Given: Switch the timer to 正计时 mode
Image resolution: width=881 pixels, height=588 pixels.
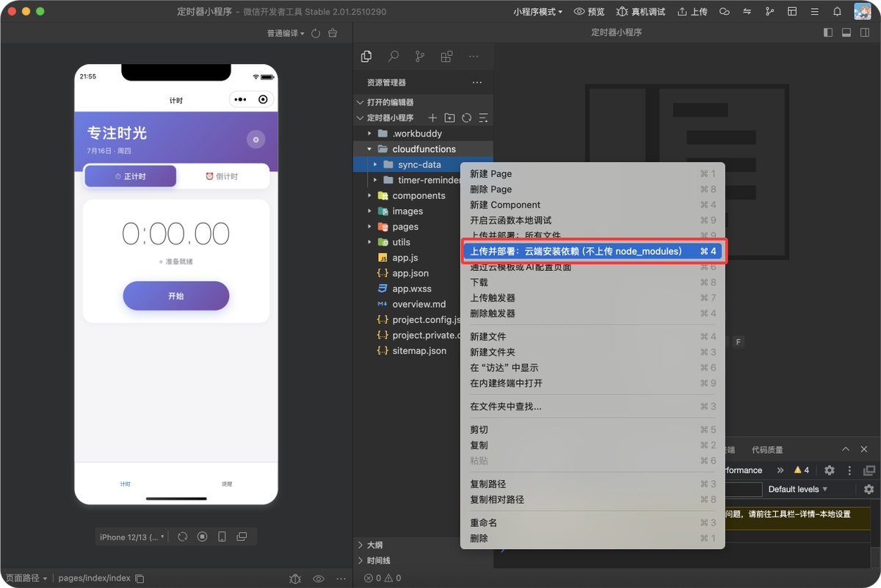Looking at the screenshot, I should [131, 176].
